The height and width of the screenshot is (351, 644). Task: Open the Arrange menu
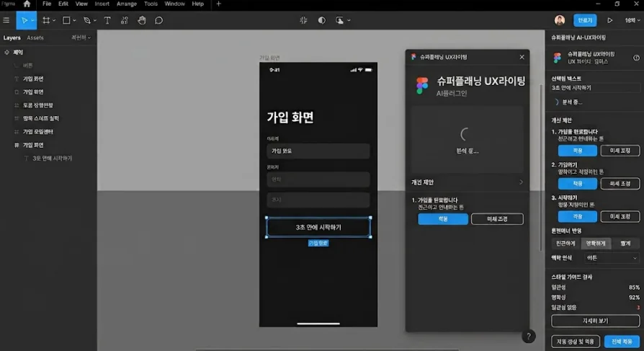tap(127, 4)
